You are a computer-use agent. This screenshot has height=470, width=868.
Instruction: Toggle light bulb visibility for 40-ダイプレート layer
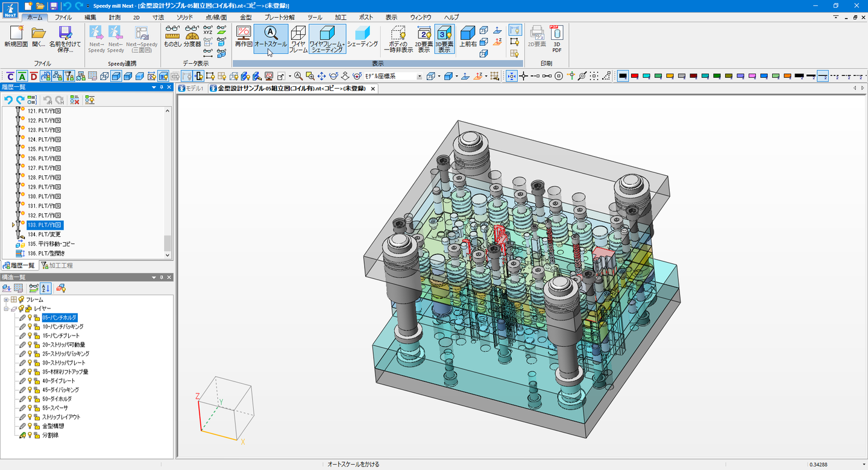(x=30, y=381)
